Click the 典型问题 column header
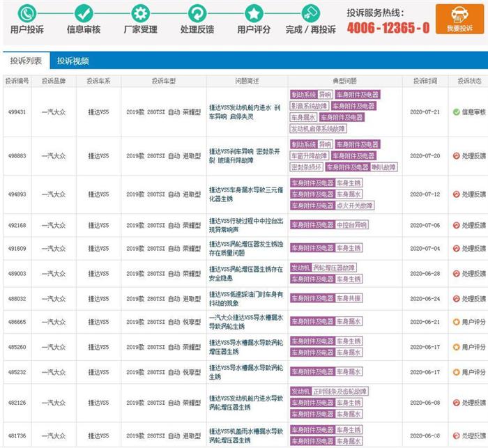Image resolution: width=488 pixels, height=448 pixels. [x=344, y=82]
